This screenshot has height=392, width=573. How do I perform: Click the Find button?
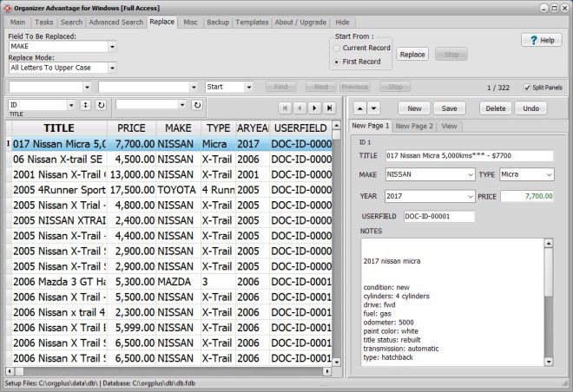point(281,87)
